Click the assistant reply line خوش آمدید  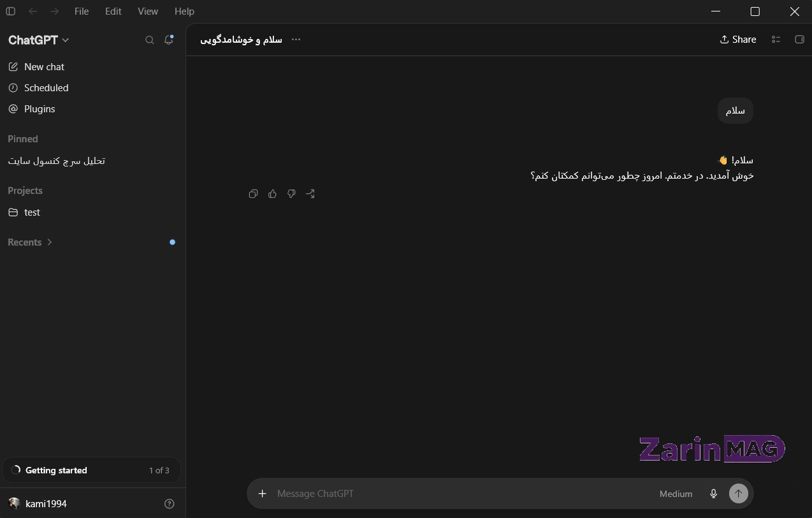point(642,175)
